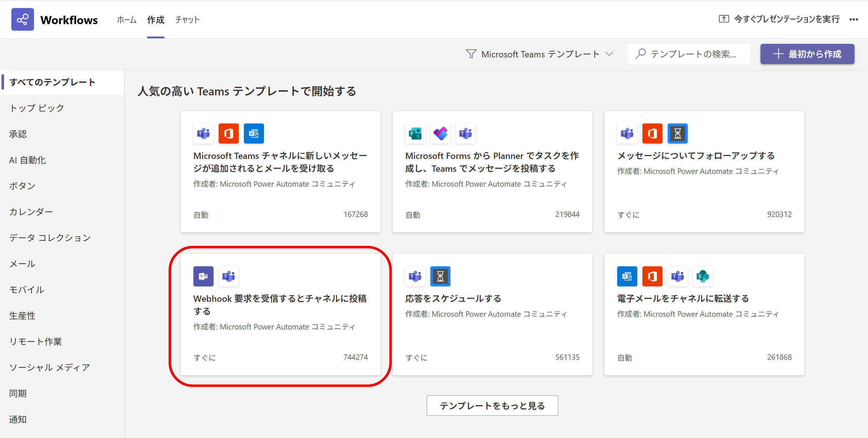This screenshot has width=868, height=438.
Task: Click Teams icon on Forms to Planner card
Action: [466, 134]
